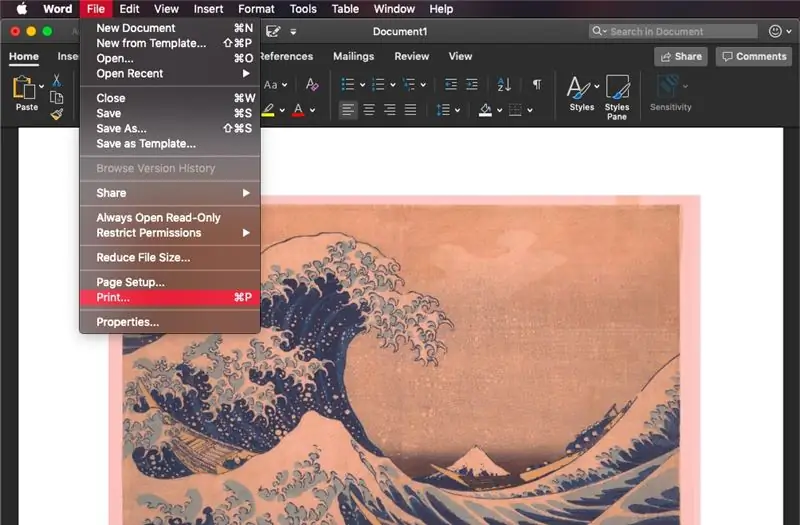Open the Restrict Permissions submenu
Screen dimensions: 800x525
click(170, 233)
